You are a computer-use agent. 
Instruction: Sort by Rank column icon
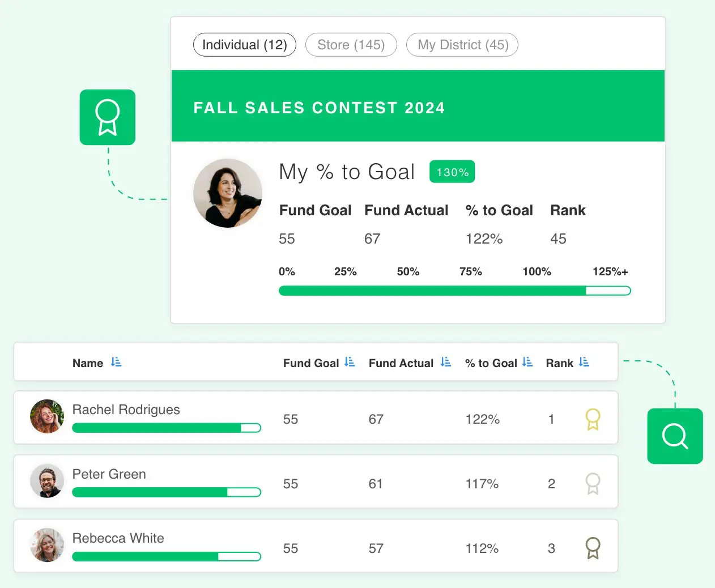click(x=584, y=362)
